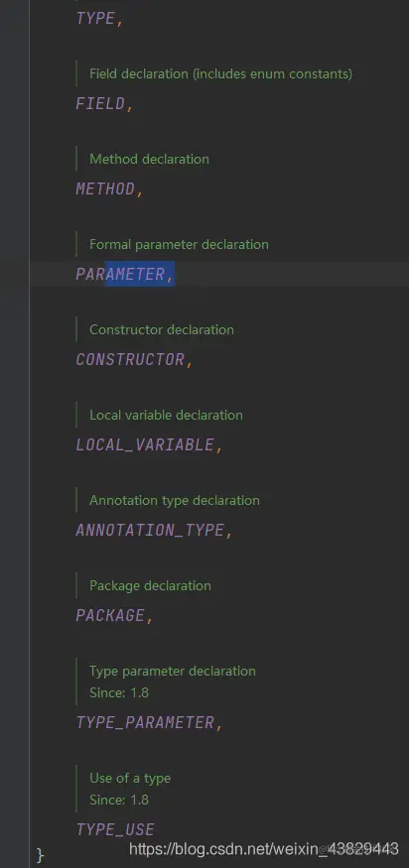This screenshot has width=409, height=868.
Task: Select the METHOD enum constant
Action: tap(105, 188)
